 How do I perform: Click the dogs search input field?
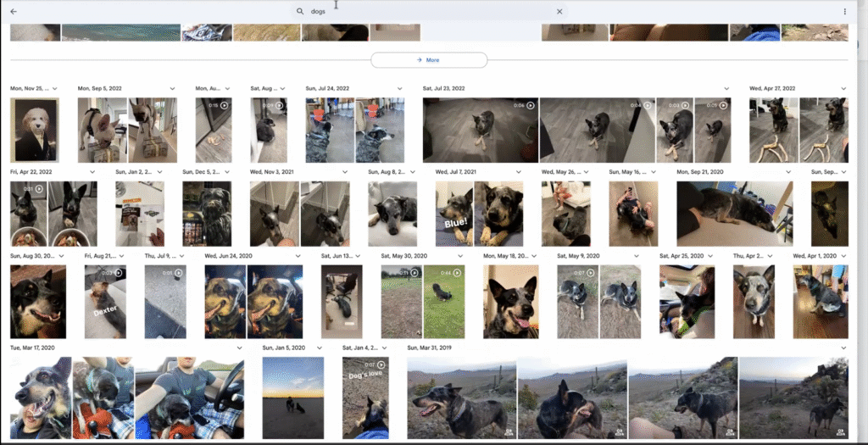424,12
